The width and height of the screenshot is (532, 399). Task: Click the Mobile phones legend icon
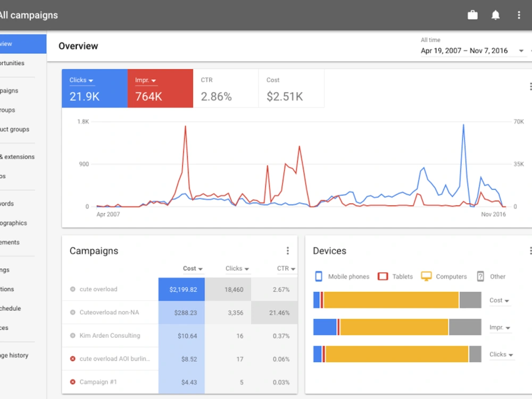[x=319, y=277]
